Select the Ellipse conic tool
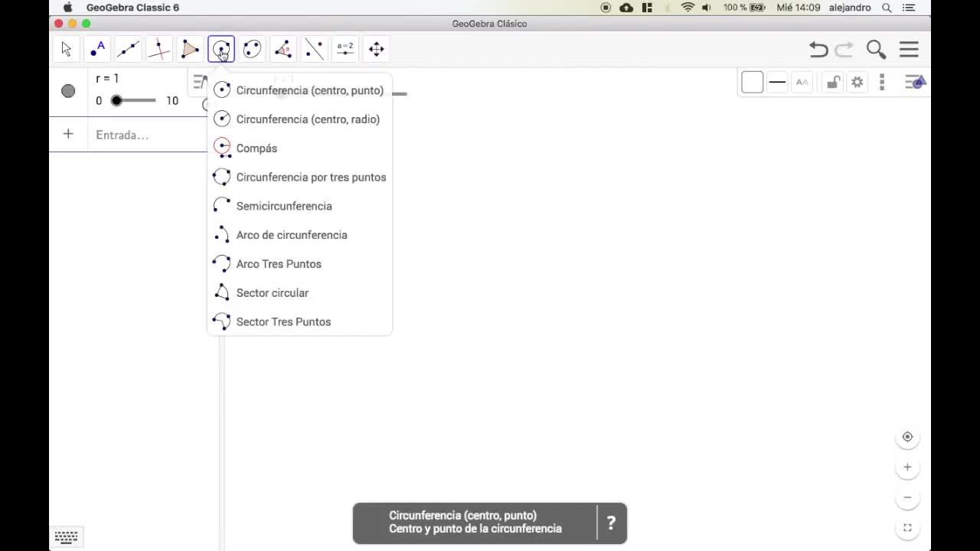The image size is (980, 551). pos(252,49)
